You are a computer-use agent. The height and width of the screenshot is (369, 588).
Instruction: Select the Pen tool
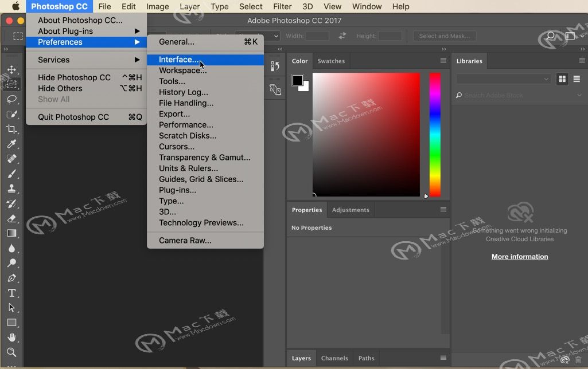point(11,278)
